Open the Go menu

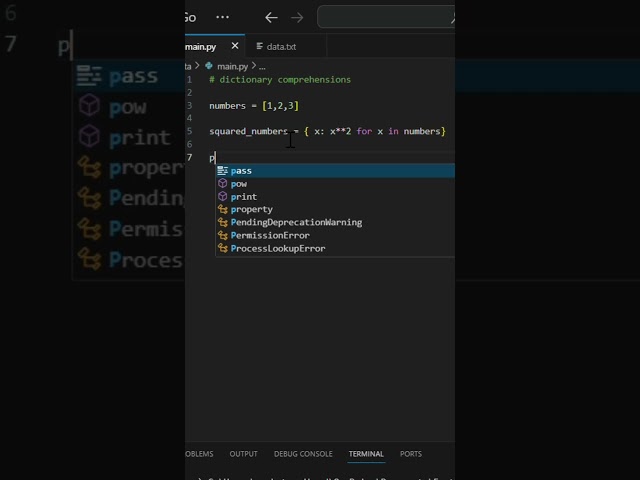coord(191,18)
